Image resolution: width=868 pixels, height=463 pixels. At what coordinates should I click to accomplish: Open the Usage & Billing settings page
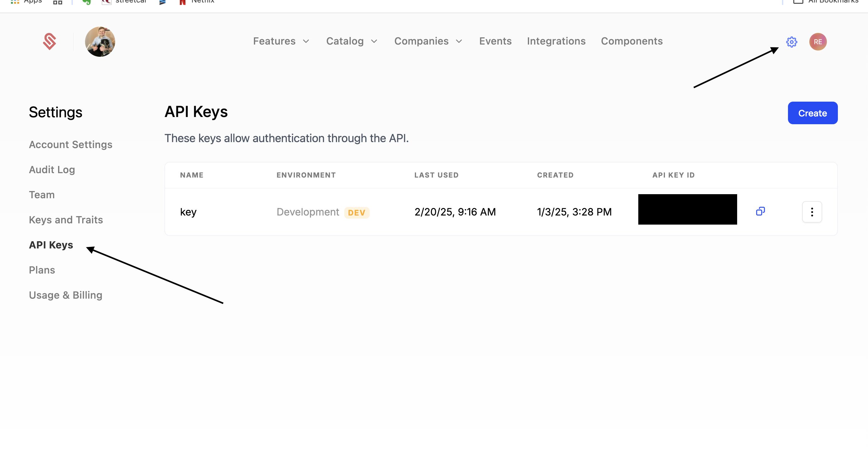click(65, 295)
